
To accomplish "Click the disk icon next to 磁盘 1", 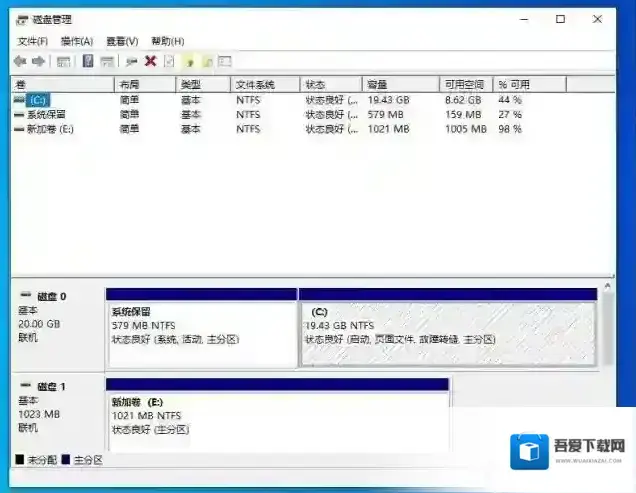I will click(x=26, y=385).
